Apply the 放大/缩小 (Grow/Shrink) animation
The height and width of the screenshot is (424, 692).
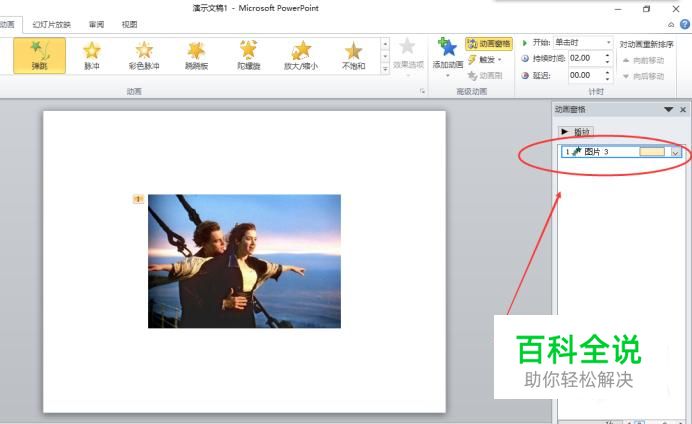pos(301,55)
